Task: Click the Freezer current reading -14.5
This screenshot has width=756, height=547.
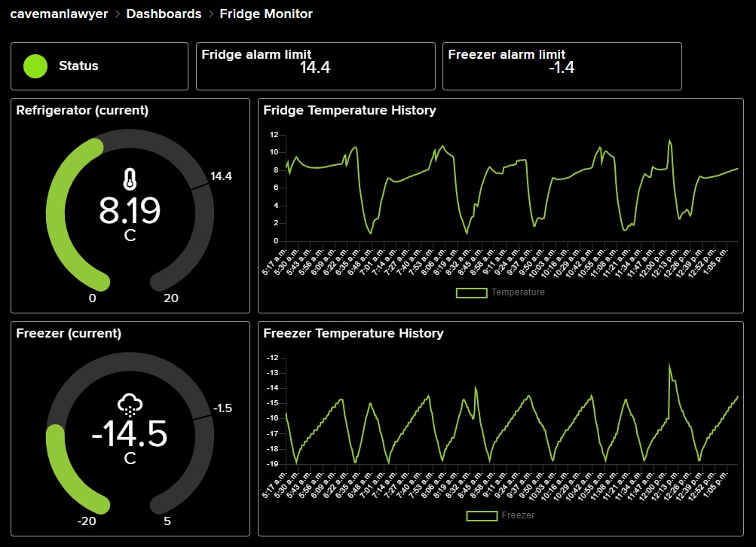Action: [x=130, y=434]
